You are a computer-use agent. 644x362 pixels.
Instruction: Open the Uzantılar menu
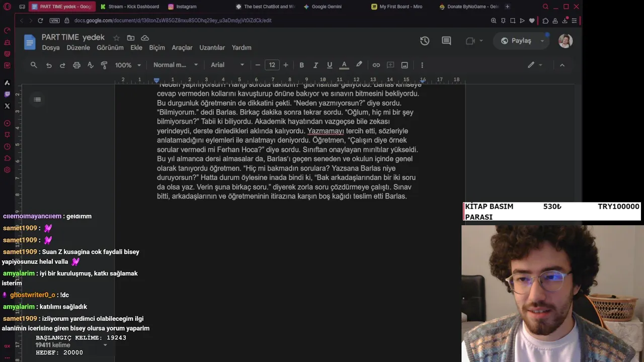coord(212,48)
